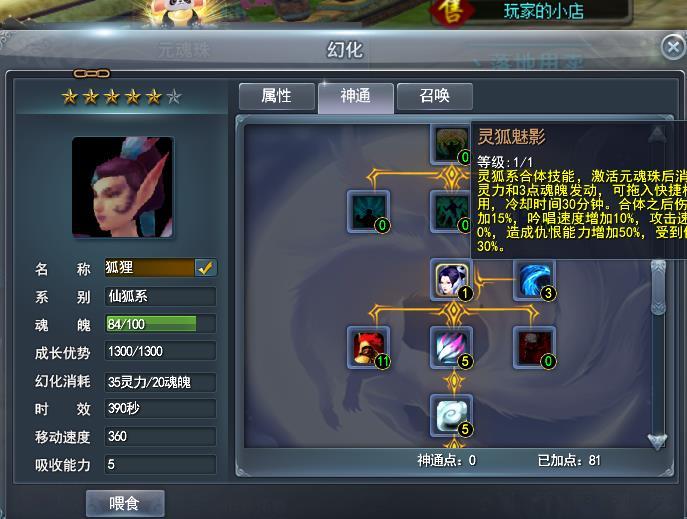
Task: Click the fox character portrait thumbnail
Action: [122, 187]
